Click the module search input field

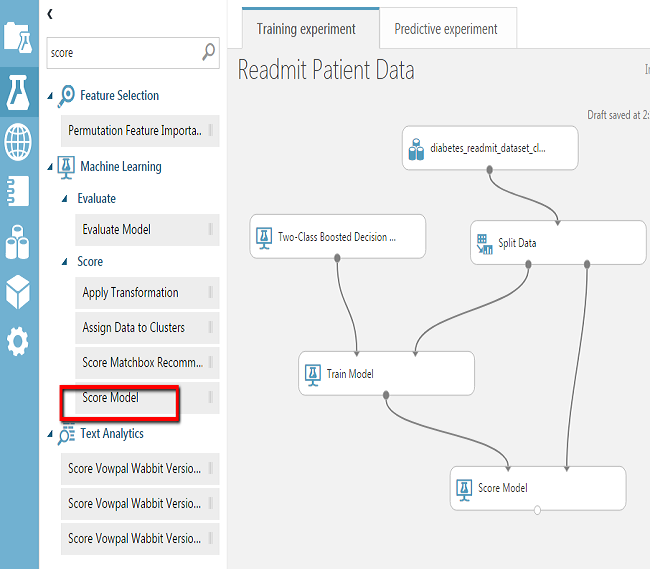(x=123, y=52)
